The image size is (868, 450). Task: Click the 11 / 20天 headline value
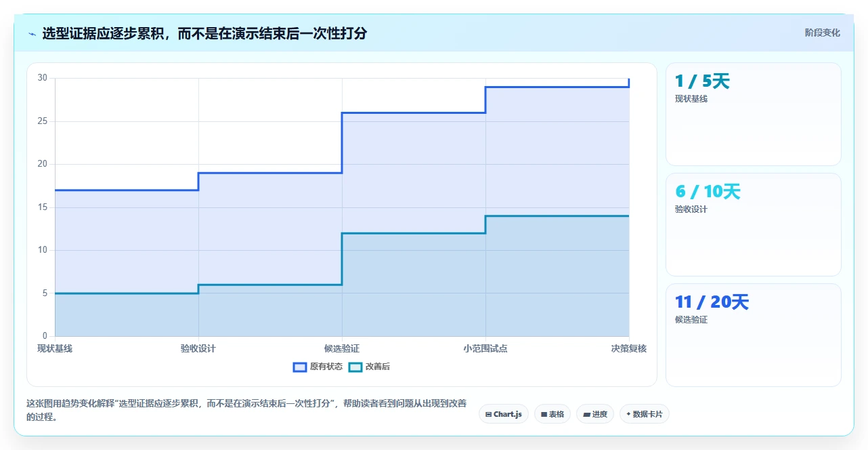(x=712, y=302)
